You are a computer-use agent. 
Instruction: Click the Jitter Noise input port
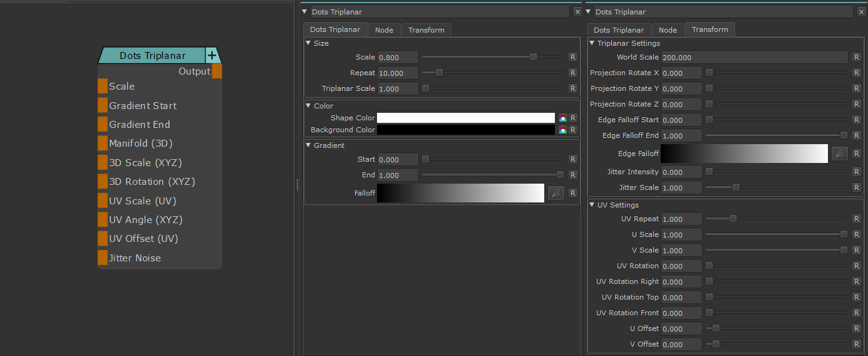pyautogui.click(x=103, y=258)
